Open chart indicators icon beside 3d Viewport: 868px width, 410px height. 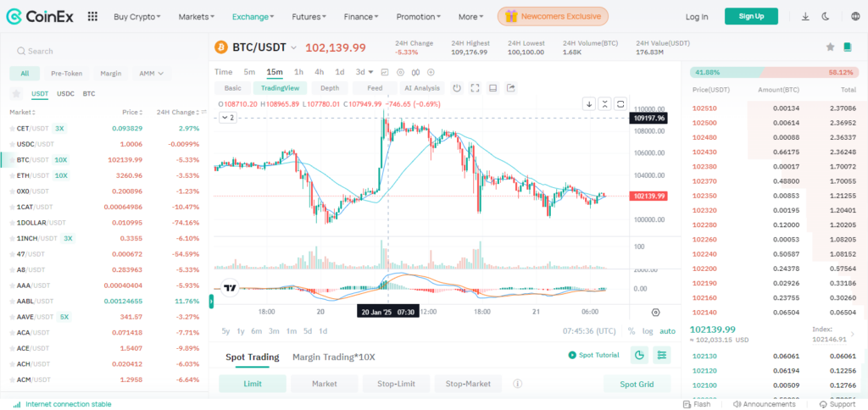click(x=385, y=72)
